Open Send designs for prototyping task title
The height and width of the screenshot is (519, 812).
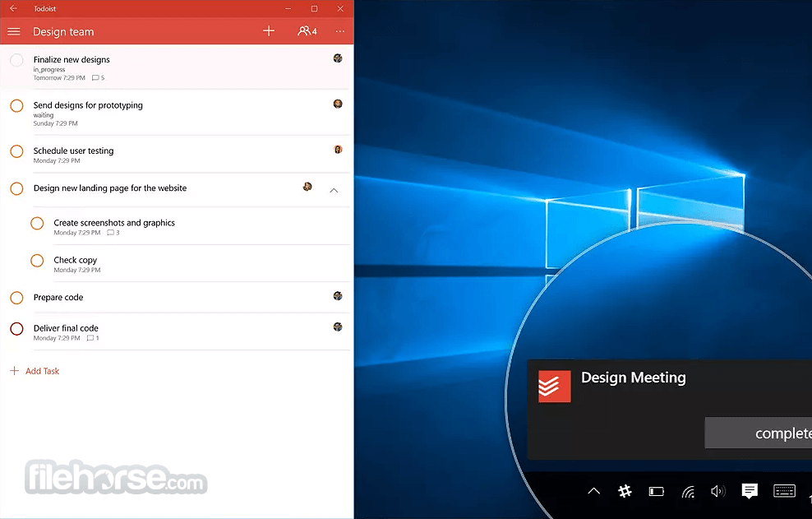pos(88,105)
